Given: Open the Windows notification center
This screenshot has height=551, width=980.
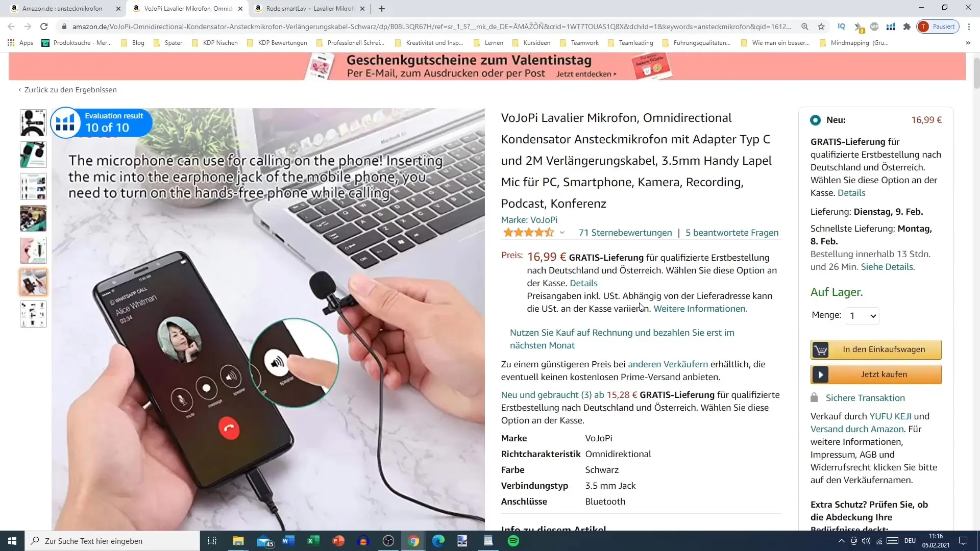Looking at the screenshot, I should [x=963, y=541].
